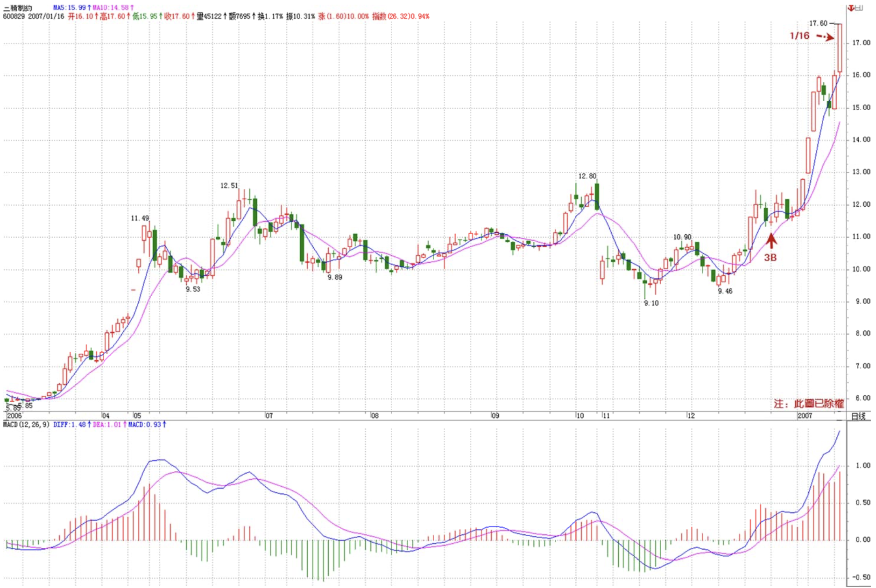Click the 1/16 date annotation
Screen dimensions: 876x588
pos(799,36)
